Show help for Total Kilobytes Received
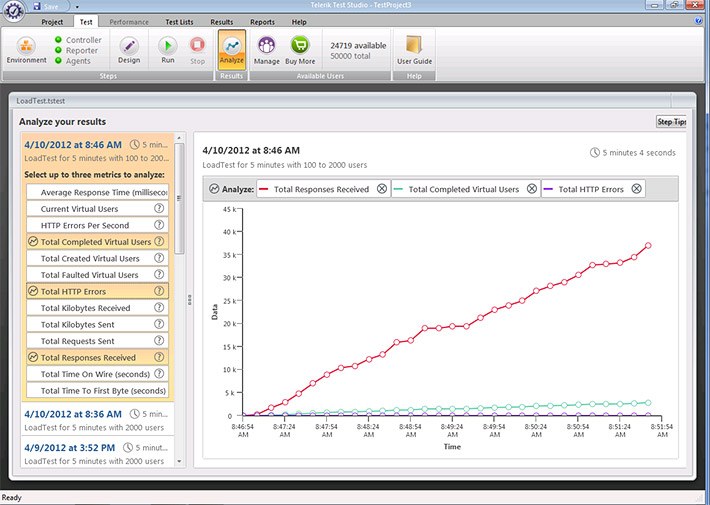Viewport: 710px width, 505px height. click(159, 308)
